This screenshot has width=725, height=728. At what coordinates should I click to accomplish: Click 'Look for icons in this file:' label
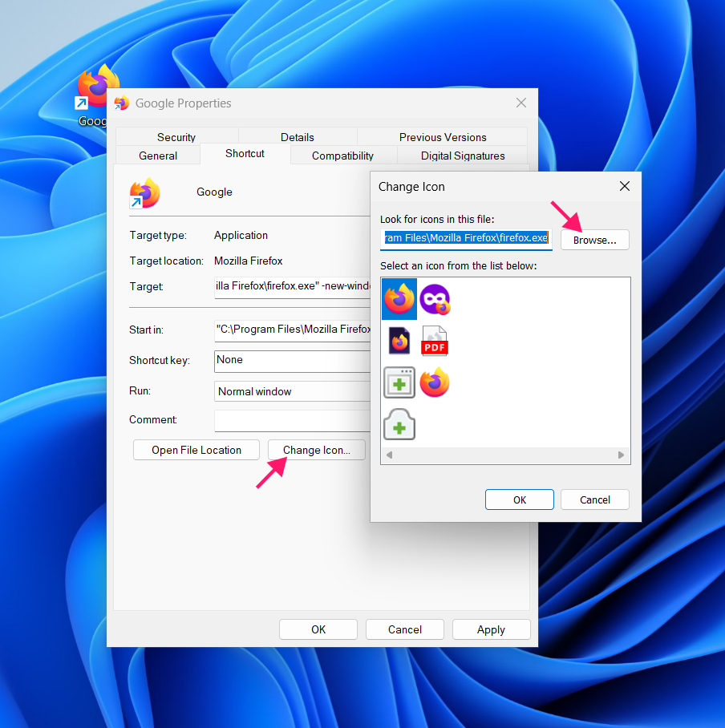click(437, 219)
